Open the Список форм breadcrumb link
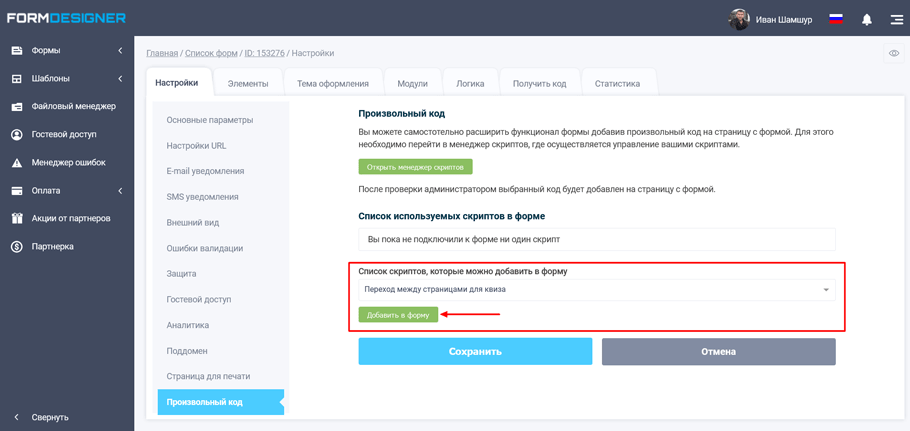The height and width of the screenshot is (431, 910). (x=211, y=53)
